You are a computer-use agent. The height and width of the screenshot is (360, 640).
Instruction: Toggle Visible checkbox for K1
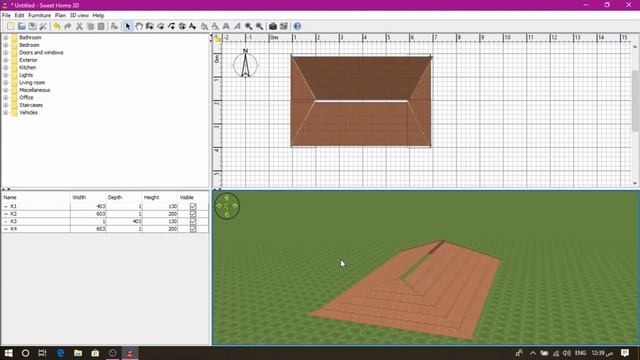tap(193, 207)
